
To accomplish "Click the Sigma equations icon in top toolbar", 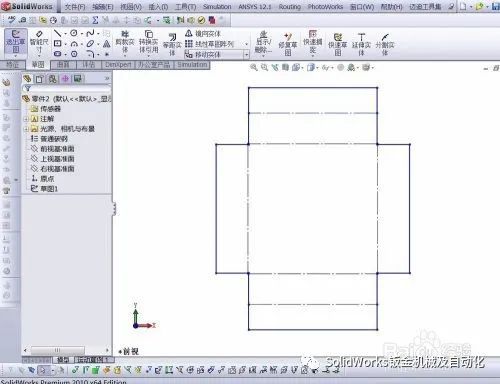I will point(95,20).
